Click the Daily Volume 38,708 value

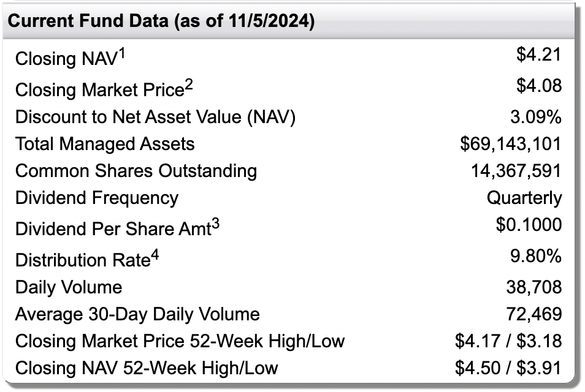point(534,287)
